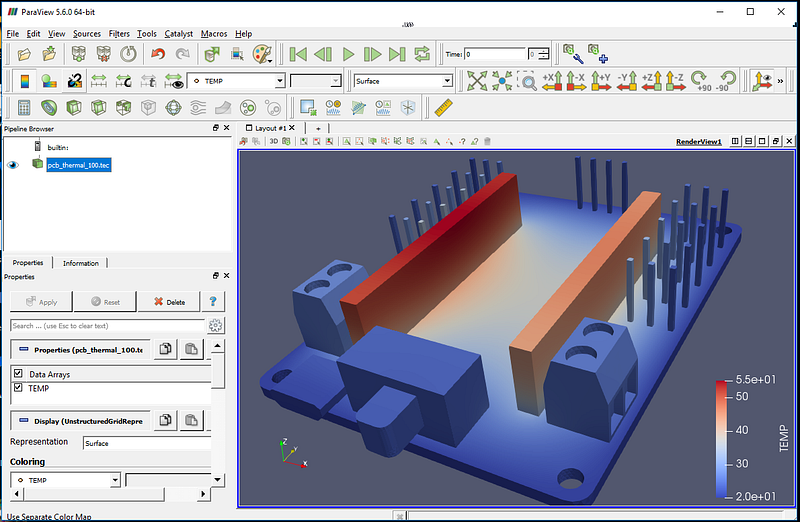
Task: Click the Delete button
Action: [x=168, y=301]
